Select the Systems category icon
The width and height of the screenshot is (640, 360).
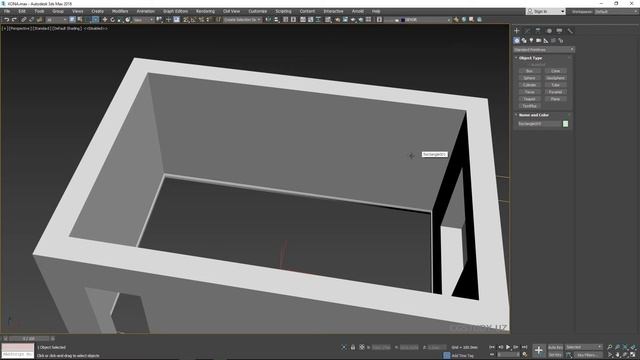(x=561, y=40)
